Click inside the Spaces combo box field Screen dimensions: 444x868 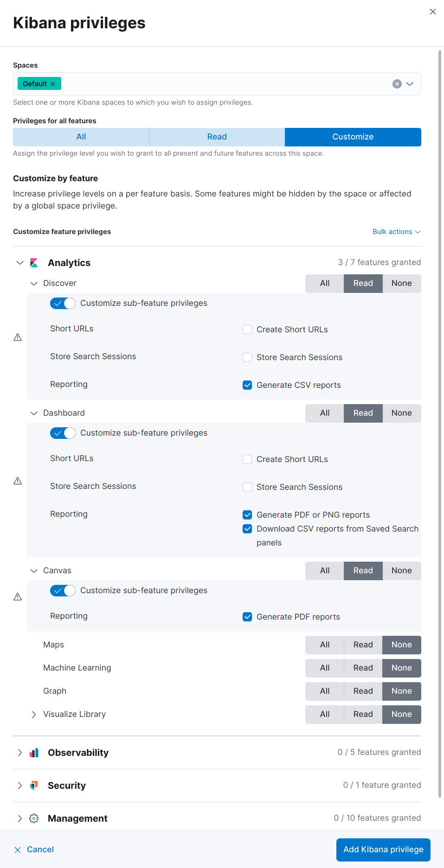coord(223,84)
